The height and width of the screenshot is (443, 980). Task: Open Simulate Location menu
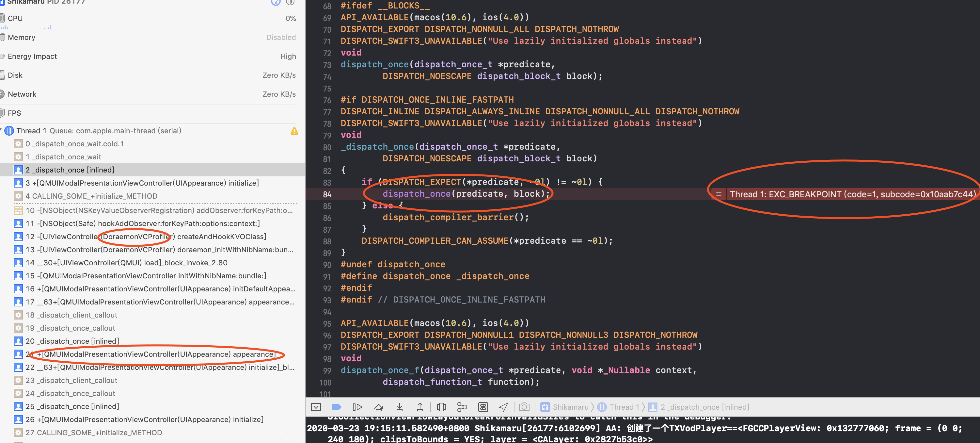coord(503,407)
